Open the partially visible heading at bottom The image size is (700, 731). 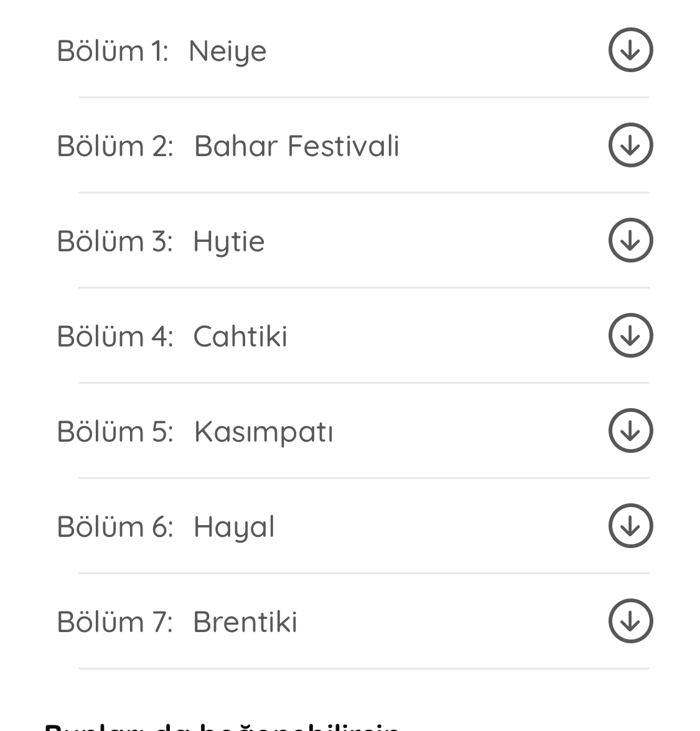(x=222, y=727)
